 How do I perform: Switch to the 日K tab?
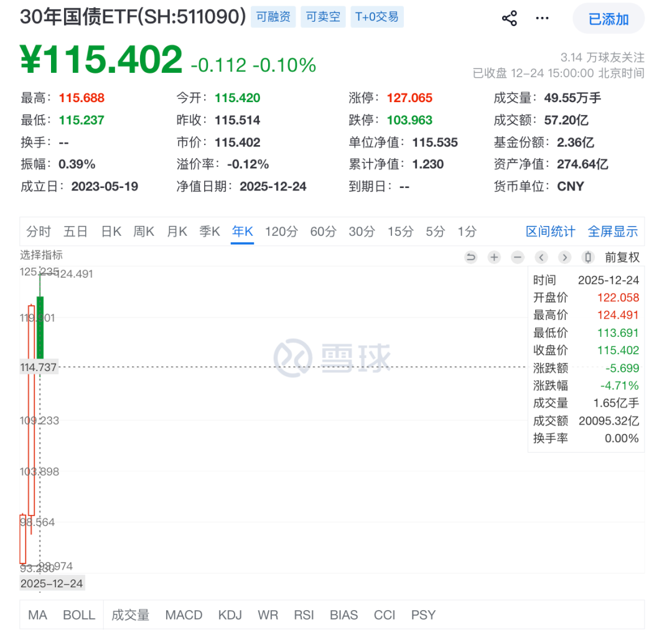[111, 232]
